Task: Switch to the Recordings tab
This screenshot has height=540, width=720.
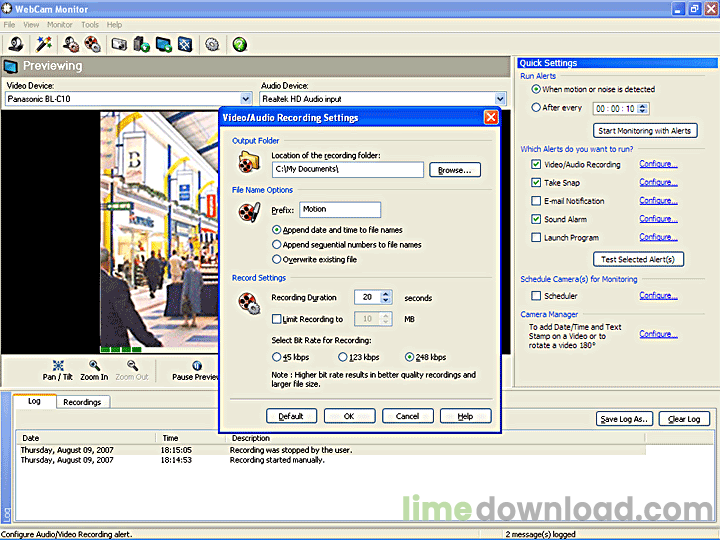Action: [x=82, y=402]
